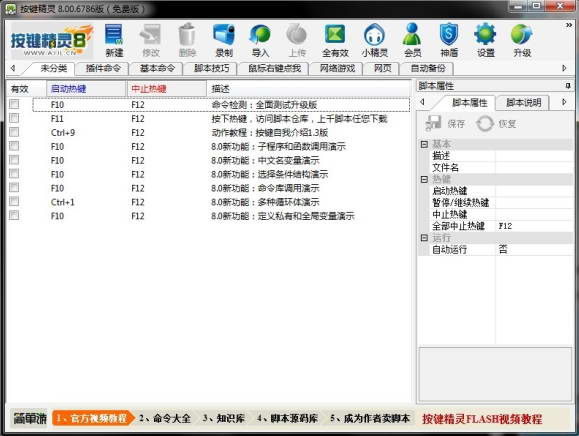
Task: Collapse the 运行 property group
Action: 424,238
